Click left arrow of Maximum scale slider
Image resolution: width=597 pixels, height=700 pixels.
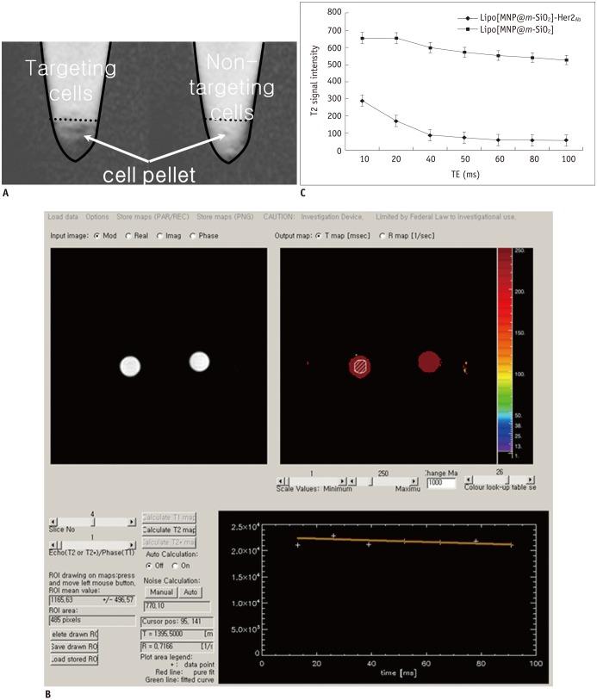tap(352, 480)
